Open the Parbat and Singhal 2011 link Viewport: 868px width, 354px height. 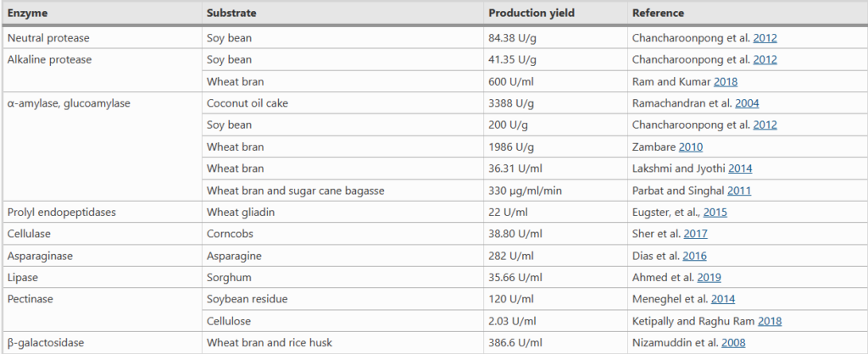[737, 191]
